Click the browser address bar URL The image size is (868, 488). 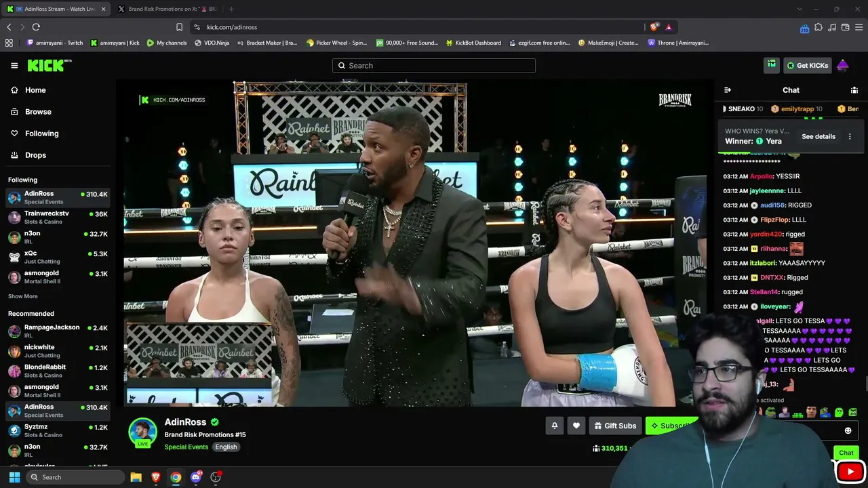(232, 27)
